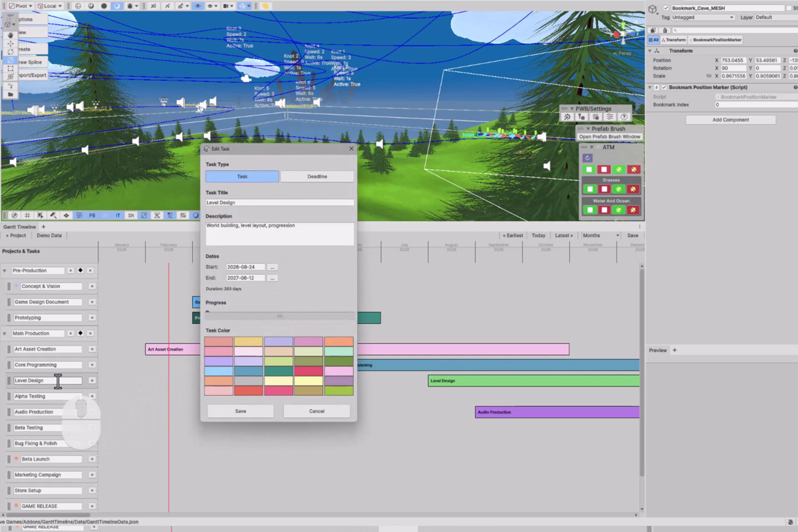
Task: Select the Hand view tool
Action: tap(10, 35)
